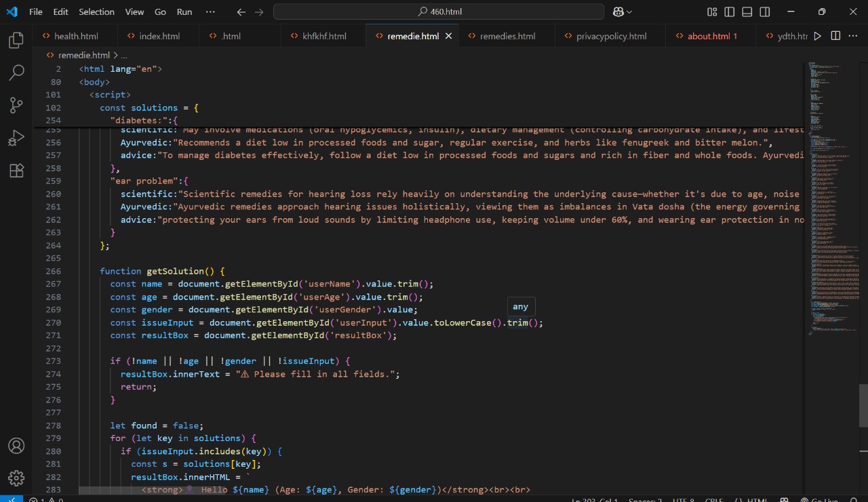This screenshot has height=502, width=868.
Task: Switch to the index.html tab
Action: tap(159, 36)
